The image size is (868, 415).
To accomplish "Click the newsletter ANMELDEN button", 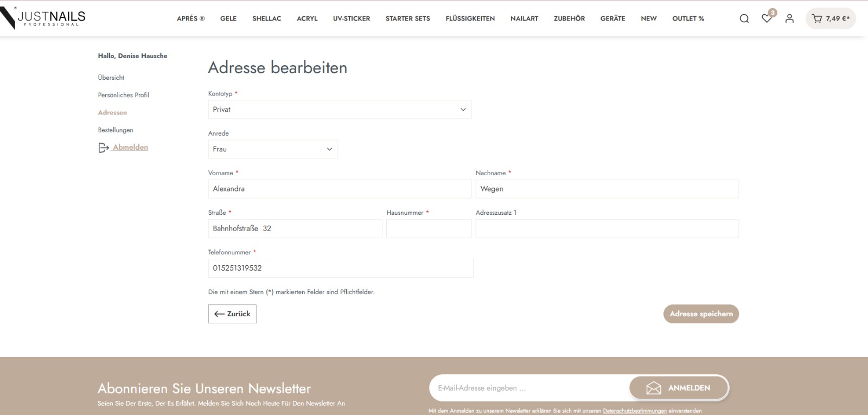I will pos(679,388).
